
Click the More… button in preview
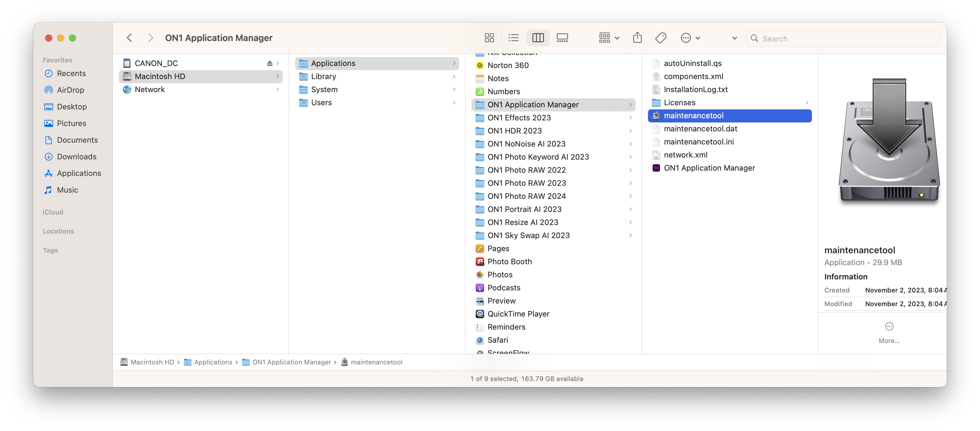point(889,332)
